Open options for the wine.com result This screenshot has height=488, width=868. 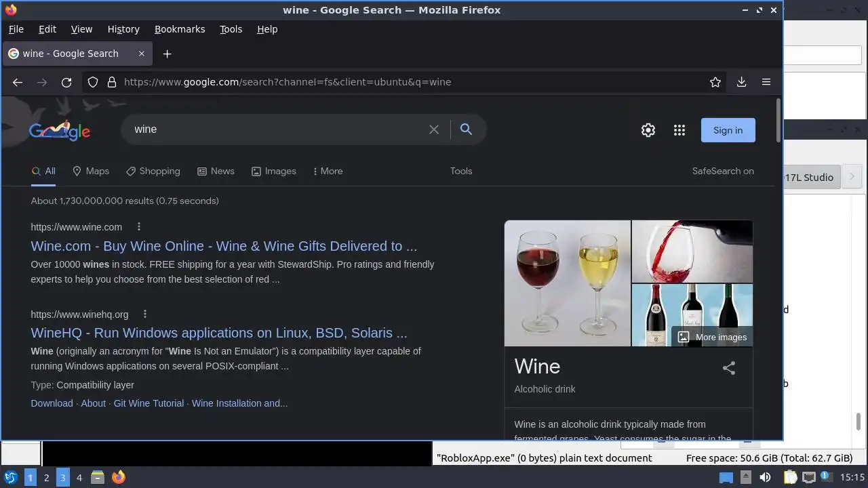point(139,227)
